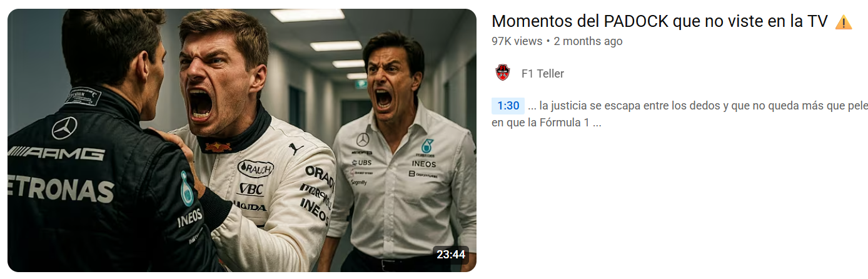Click the Mercedes star on the black suit
This screenshot has height=279, width=868.
pyautogui.click(x=64, y=128)
